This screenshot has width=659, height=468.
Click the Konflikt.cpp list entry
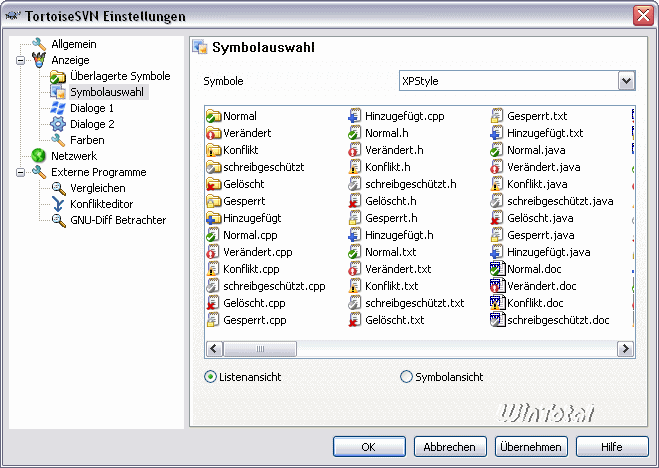243,269
